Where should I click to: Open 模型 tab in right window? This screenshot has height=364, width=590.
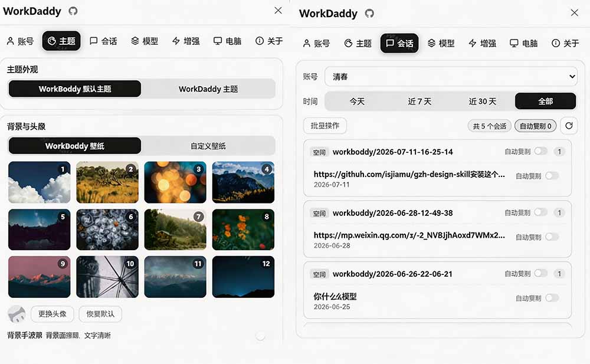click(x=441, y=43)
